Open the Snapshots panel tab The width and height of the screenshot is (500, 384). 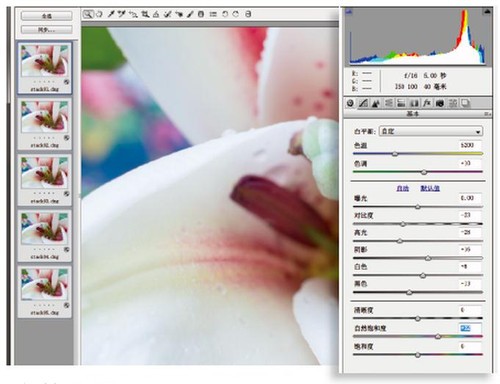[465, 103]
